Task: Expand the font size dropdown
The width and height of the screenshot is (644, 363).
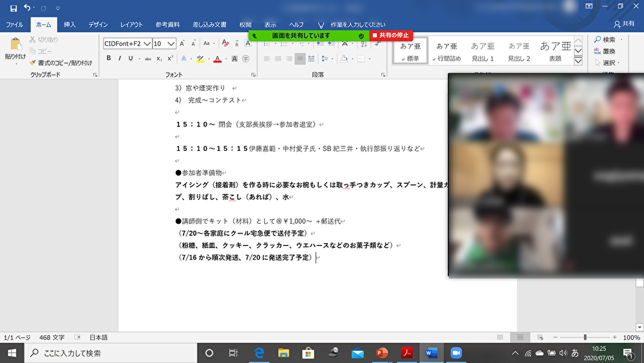Action: pyautogui.click(x=171, y=43)
